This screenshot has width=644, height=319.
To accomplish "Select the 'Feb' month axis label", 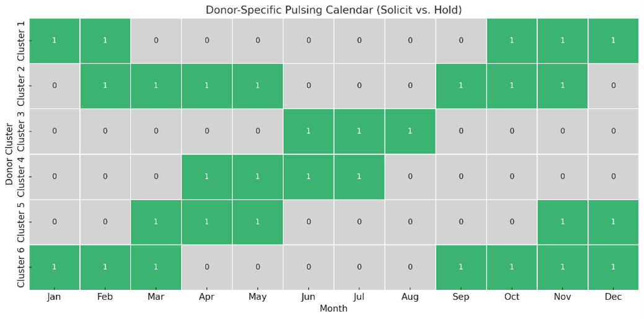I will tap(105, 297).
